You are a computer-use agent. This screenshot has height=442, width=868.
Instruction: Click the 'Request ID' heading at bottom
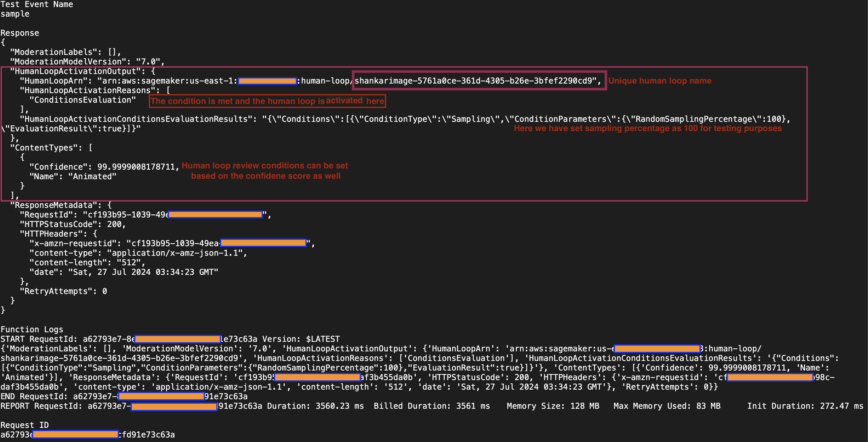[x=25, y=425]
